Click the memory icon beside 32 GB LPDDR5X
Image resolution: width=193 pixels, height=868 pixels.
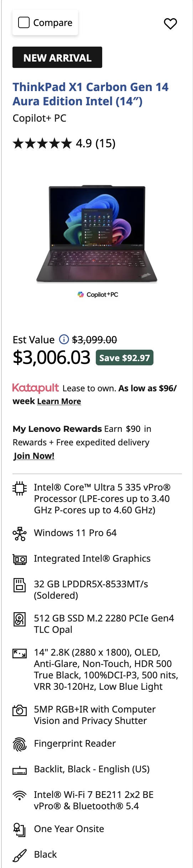coord(20,585)
